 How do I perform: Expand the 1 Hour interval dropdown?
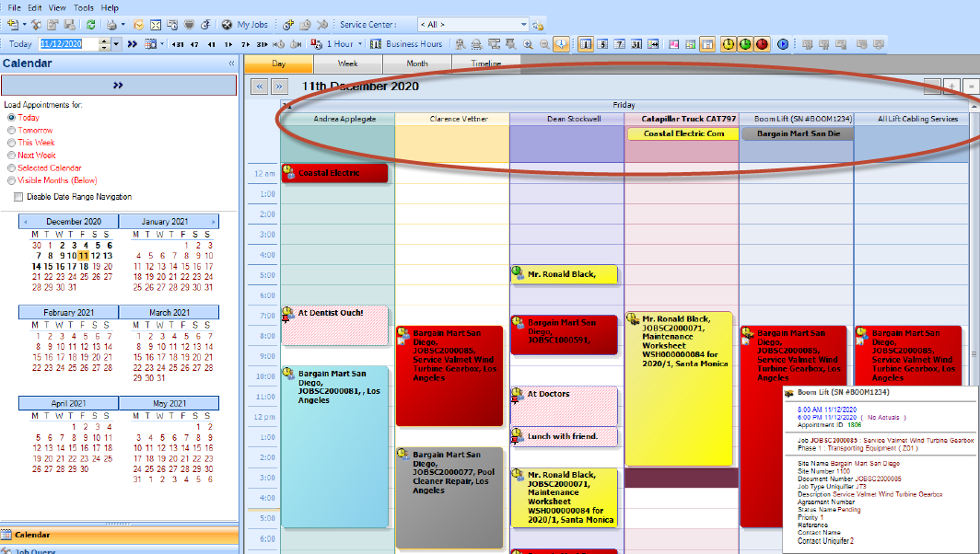[x=360, y=44]
